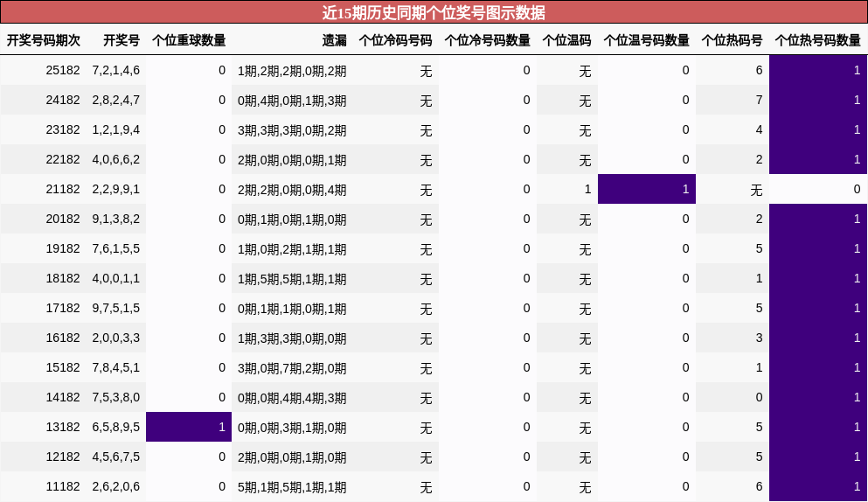Select the 个位热码号 column header

(732, 40)
